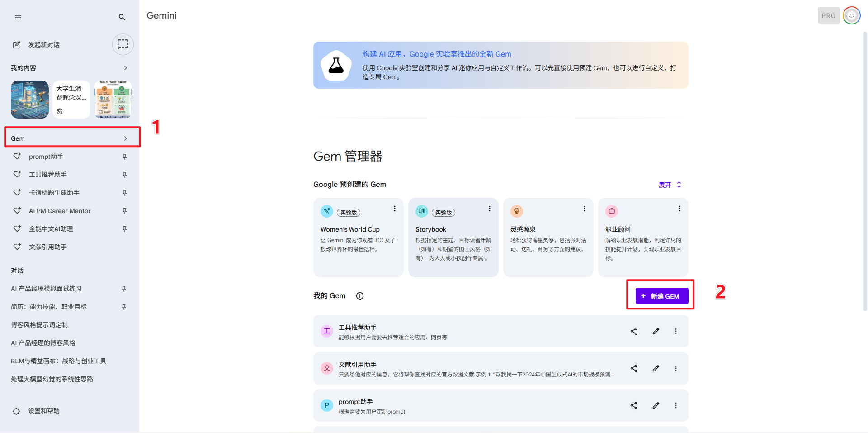This screenshot has height=433, width=868.
Task: Click the lab flask icon in banner
Action: 336,66
